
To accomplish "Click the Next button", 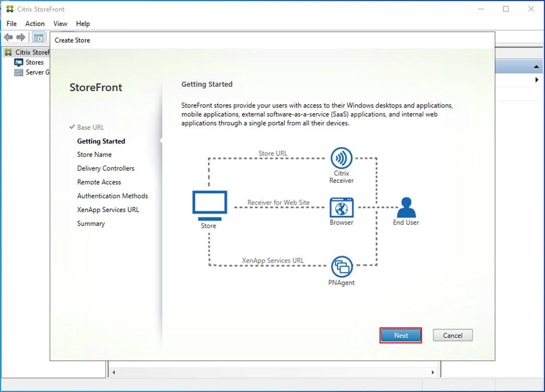I will tap(400, 335).
